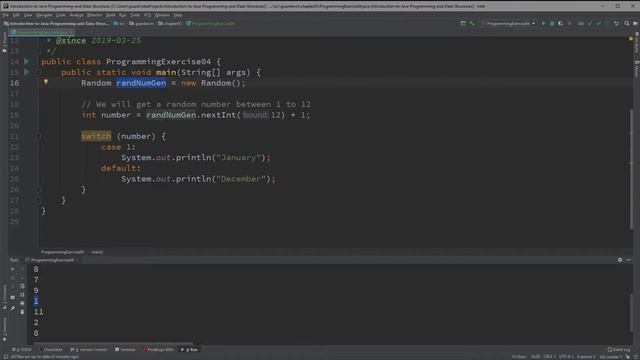Click the undo/revert arrow icon in toolbar
This screenshot has width=640, height=360.
[616, 24]
